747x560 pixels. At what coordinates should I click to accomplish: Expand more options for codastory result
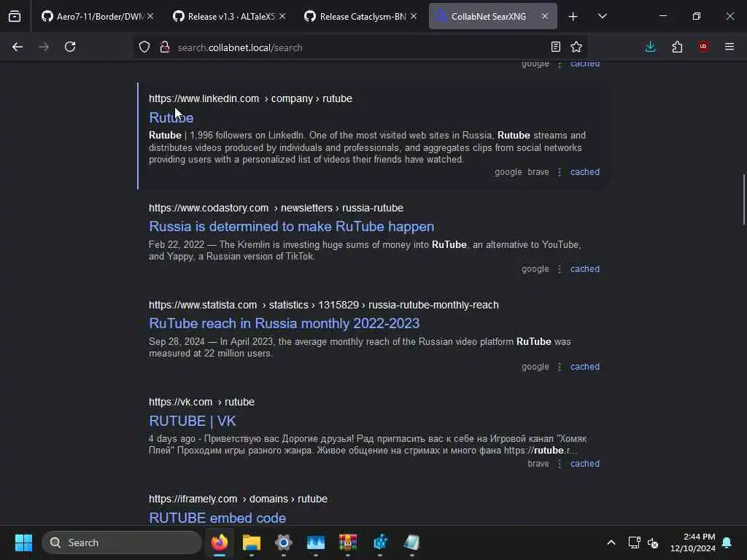pos(560,269)
